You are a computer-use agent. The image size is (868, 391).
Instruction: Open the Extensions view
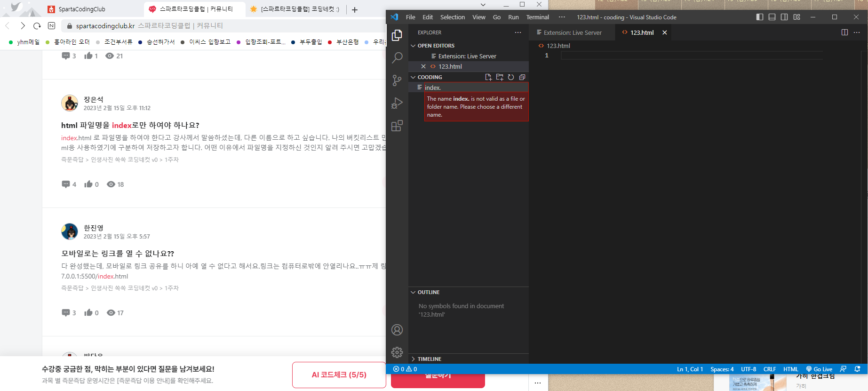tap(397, 126)
